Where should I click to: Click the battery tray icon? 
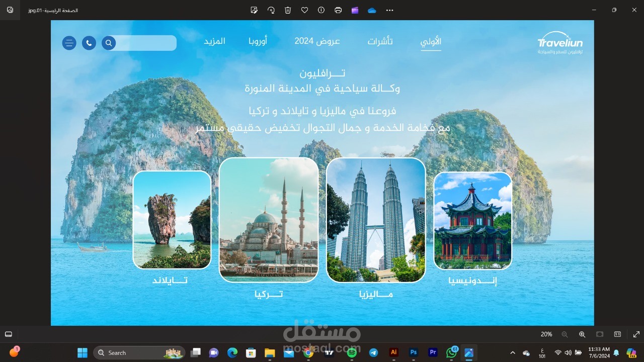coord(578,353)
